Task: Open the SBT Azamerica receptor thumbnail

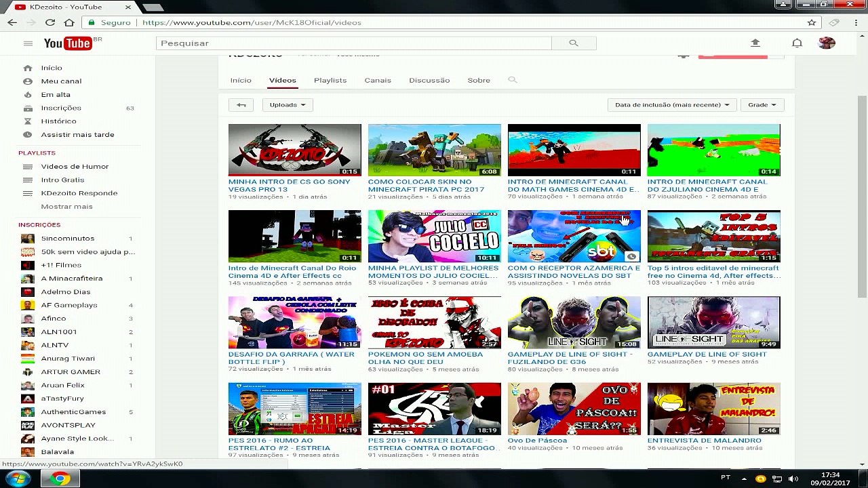Action: pyautogui.click(x=574, y=236)
